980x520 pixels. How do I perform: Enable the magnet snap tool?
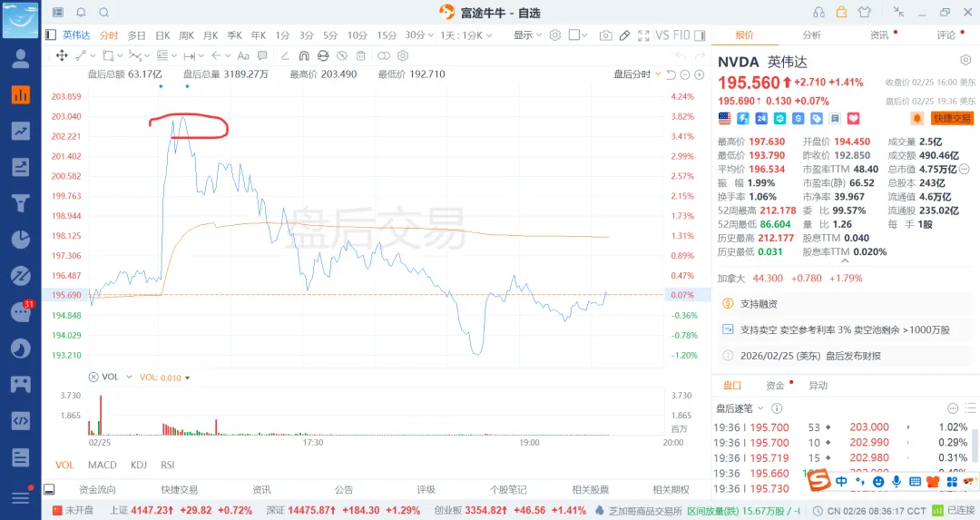coord(304,55)
